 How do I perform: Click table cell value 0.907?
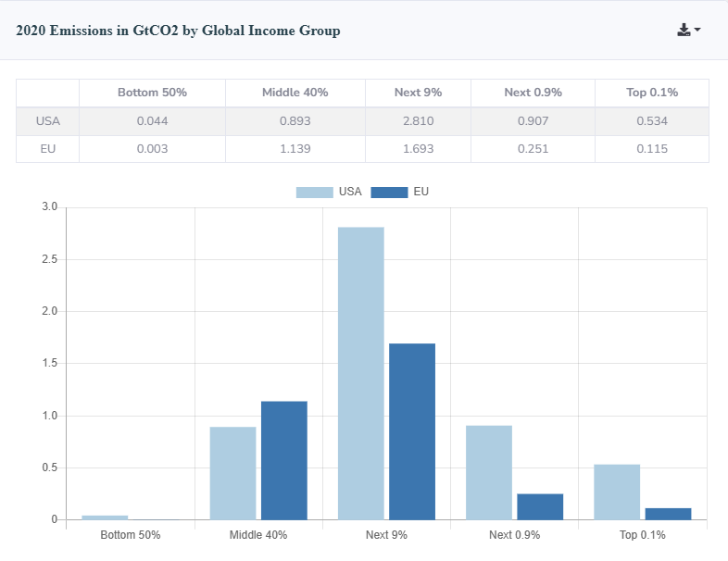point(533,121)
